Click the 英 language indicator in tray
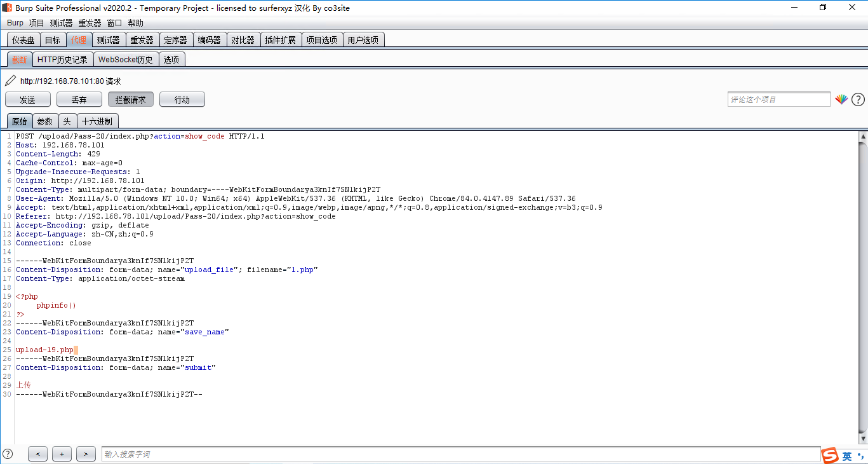Screen dimensions: 868x464 click(847, 456)
